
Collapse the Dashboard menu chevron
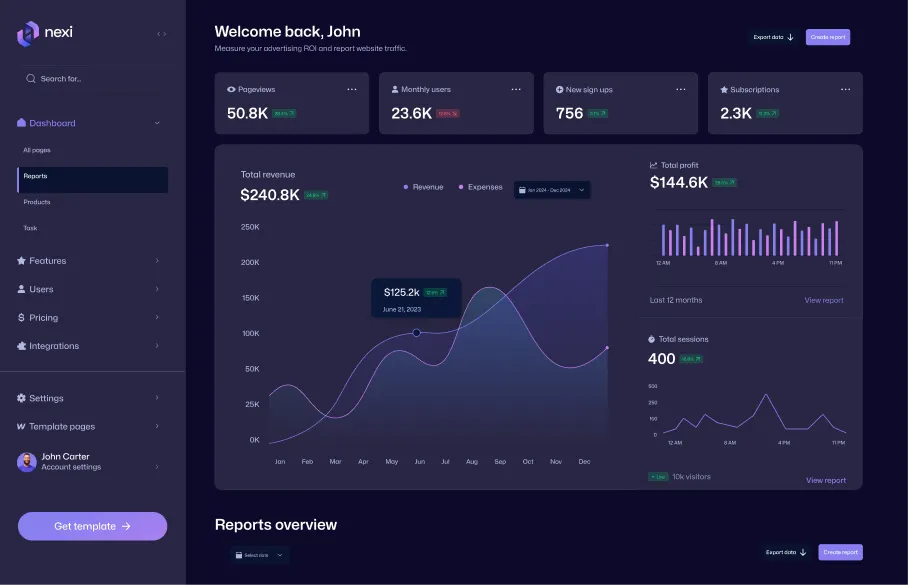(x=157, y=123)
